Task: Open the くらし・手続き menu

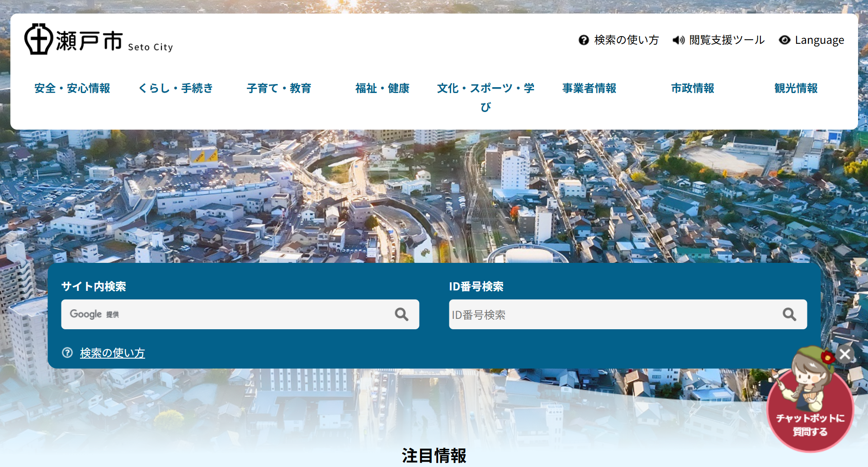Action: pos(175,89)
